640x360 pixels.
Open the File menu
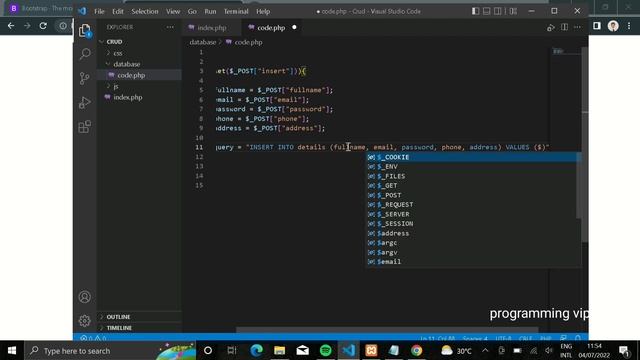tap(99, 11)
